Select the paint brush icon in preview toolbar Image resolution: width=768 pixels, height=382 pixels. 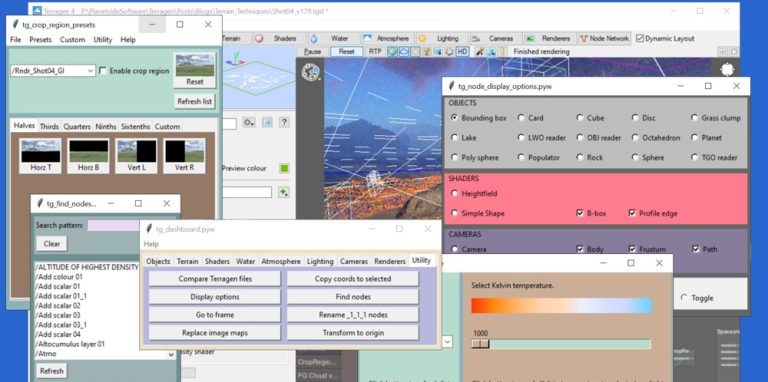(480, 51)
